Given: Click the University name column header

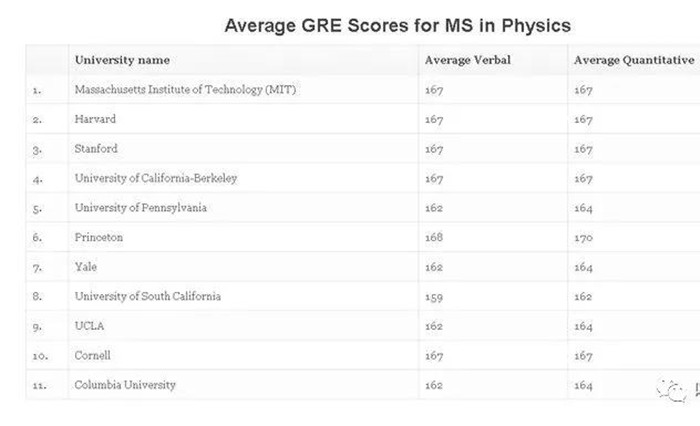Looking at the screenshot, I should click(x=122, y=60).
